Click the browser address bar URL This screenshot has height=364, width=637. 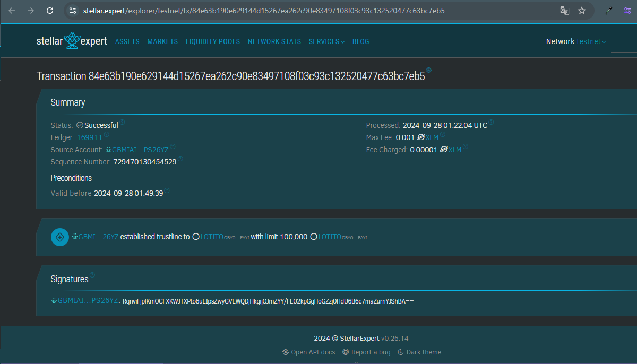tap(264, 11)
